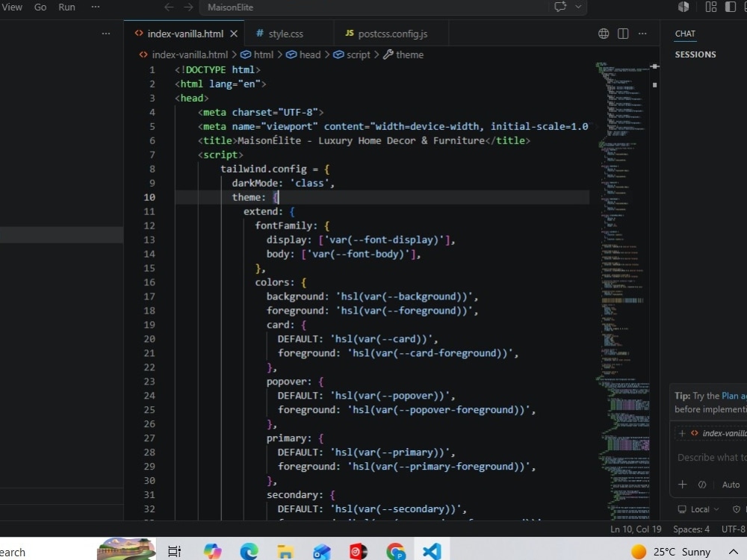The width and height of the screenshot is (747, 560).
Task: Open the Copilot chat icon in title bar
Action: pos(560,7)
